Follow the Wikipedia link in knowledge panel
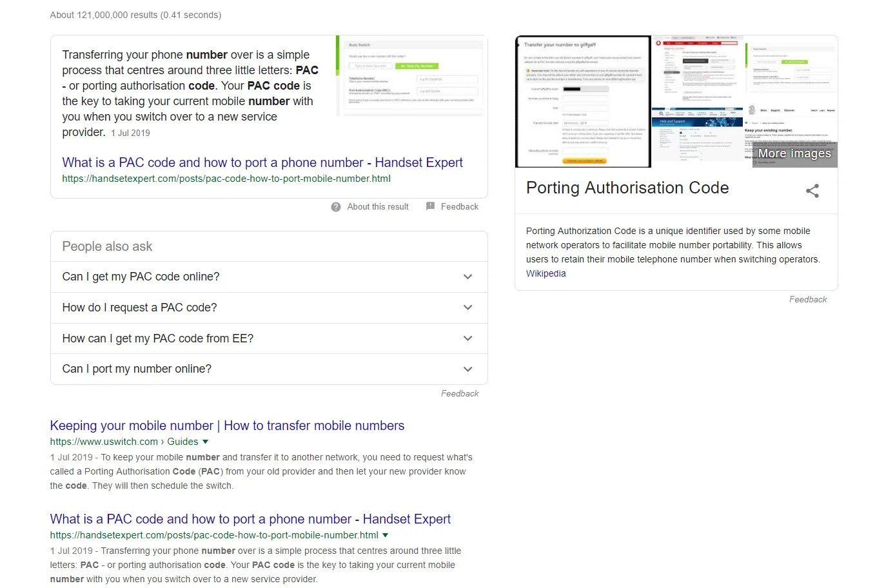 (x=546, y=273)
